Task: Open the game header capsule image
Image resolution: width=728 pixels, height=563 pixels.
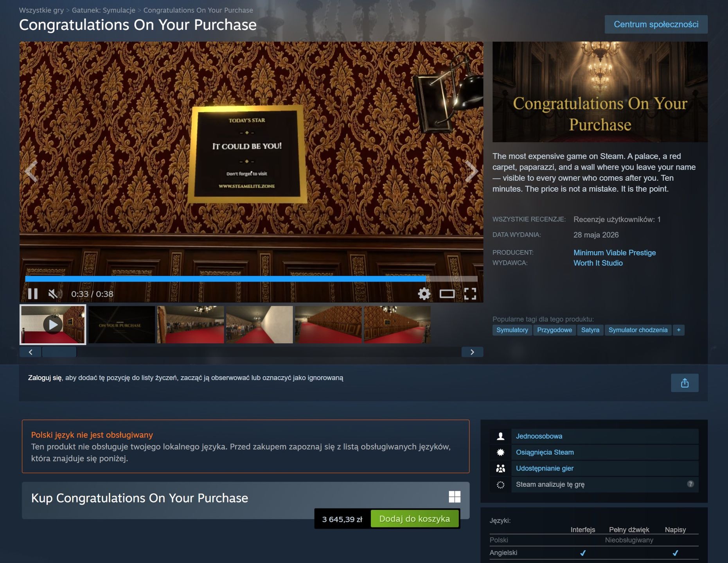Action: 600,92
